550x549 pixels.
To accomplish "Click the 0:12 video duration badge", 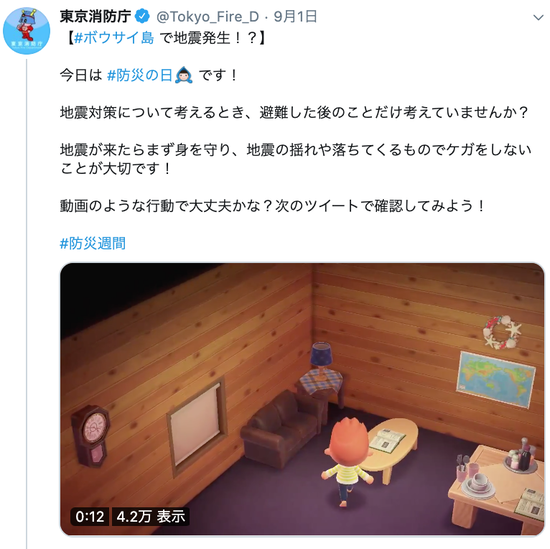I will (90, 516).
